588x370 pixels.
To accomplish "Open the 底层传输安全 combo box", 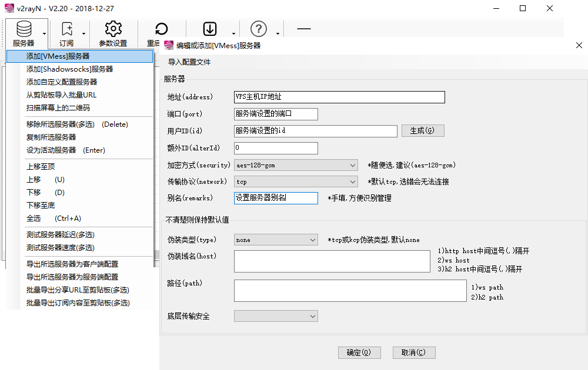I will (x=276, y=316).
